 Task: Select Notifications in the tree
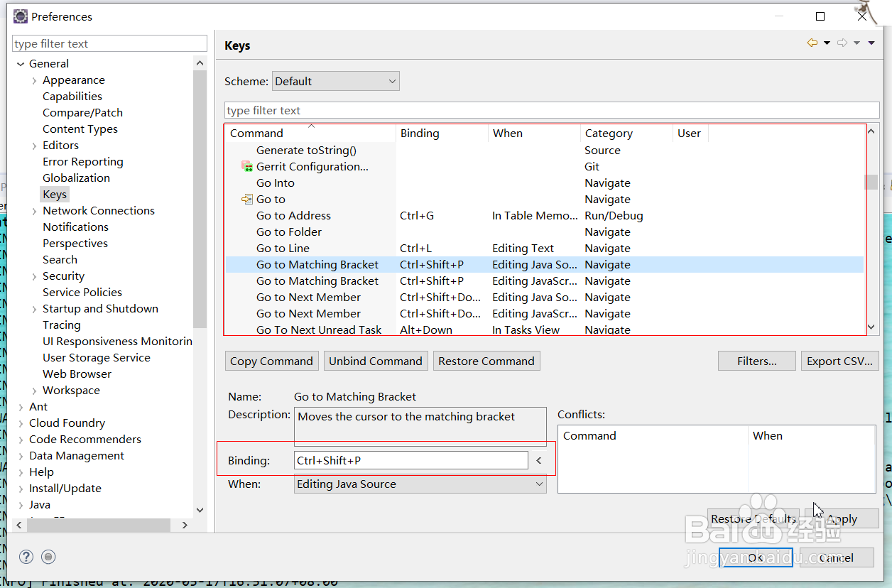[x=75, y=227]
